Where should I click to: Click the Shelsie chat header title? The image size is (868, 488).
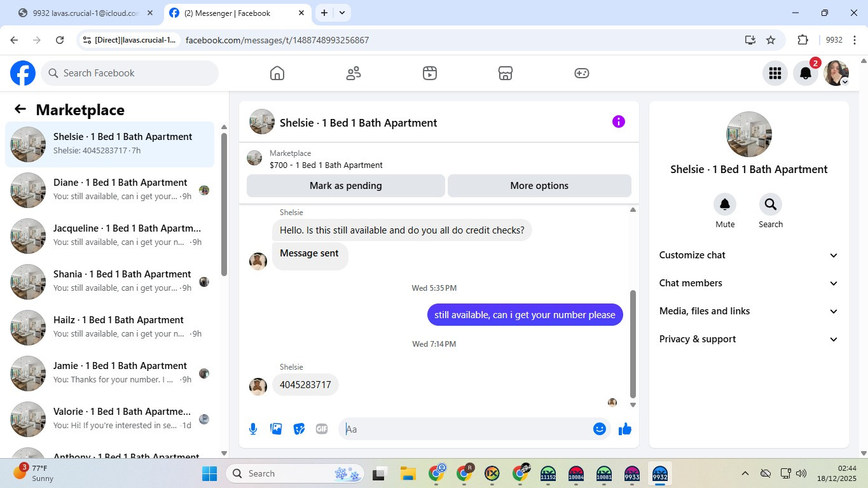tap(358, 123)
